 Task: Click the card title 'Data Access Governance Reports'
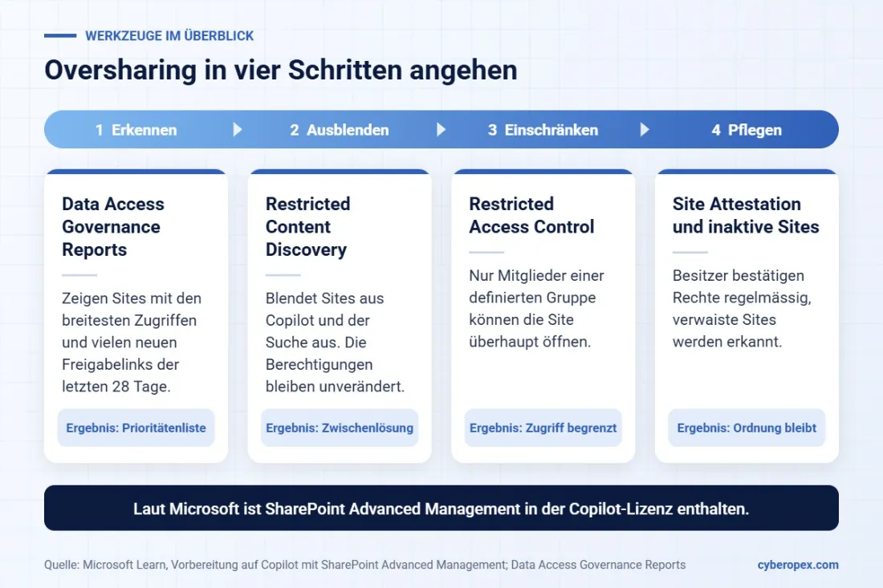pyautogui.click(x=113, y=227)
